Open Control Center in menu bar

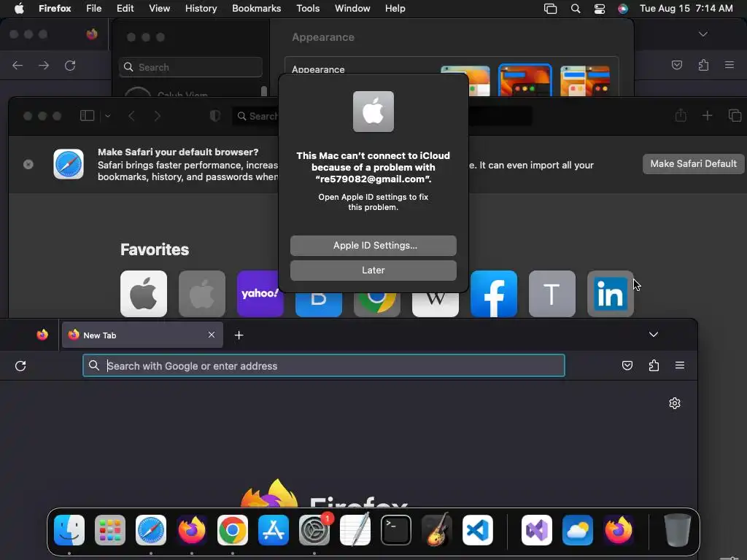point(600,9)
